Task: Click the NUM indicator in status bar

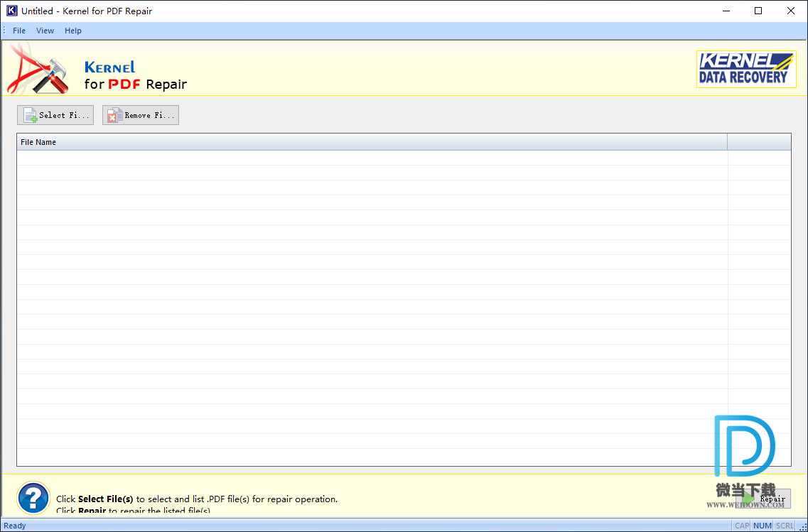Action: tap(762, 526)
